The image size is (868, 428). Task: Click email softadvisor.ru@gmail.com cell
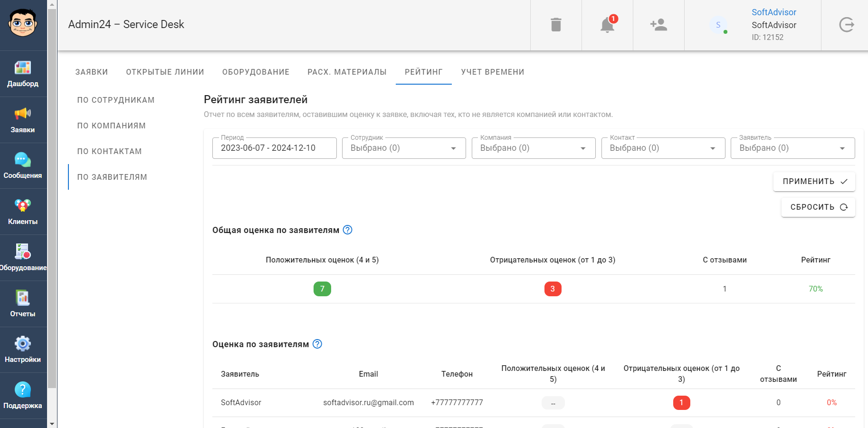tap(369, 403)
